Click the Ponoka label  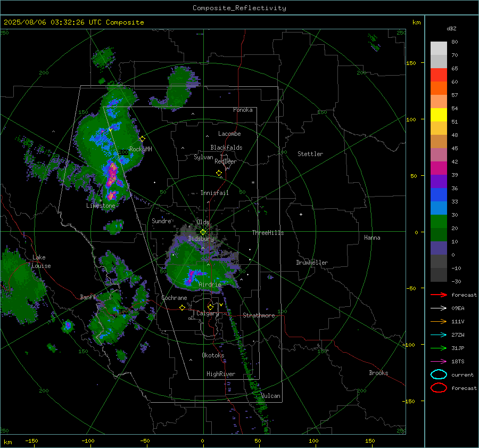pos(243,110)
